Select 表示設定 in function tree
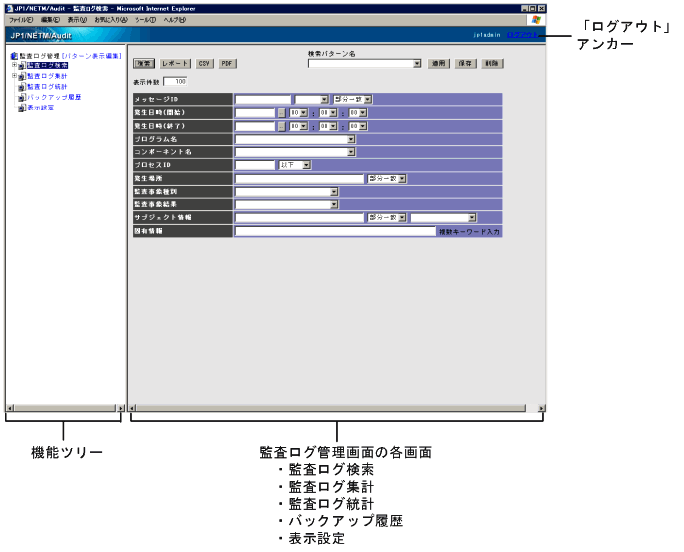684x552 pixels. coord(41,107)
